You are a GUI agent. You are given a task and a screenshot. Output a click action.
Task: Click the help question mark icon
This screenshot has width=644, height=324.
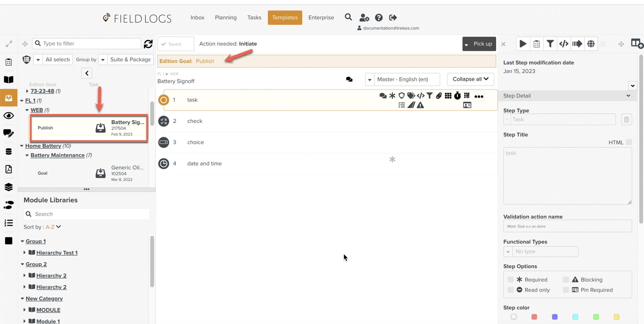(378, 18)
